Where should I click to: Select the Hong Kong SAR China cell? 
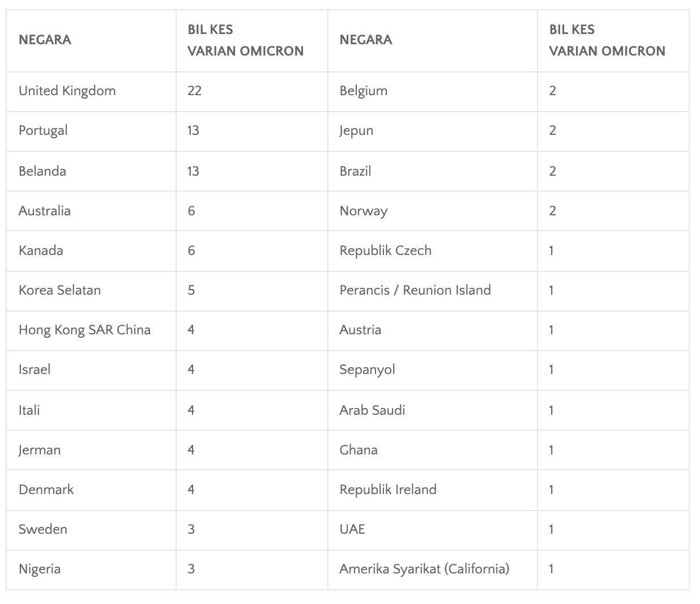84,330
